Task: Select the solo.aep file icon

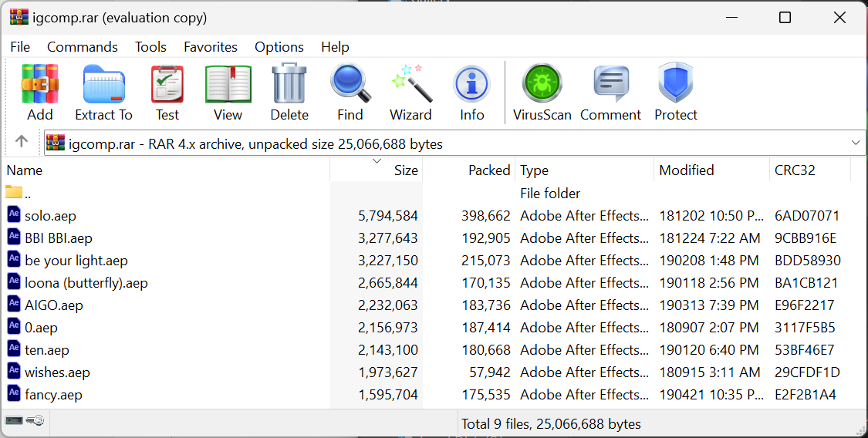Action: (14, 214)
